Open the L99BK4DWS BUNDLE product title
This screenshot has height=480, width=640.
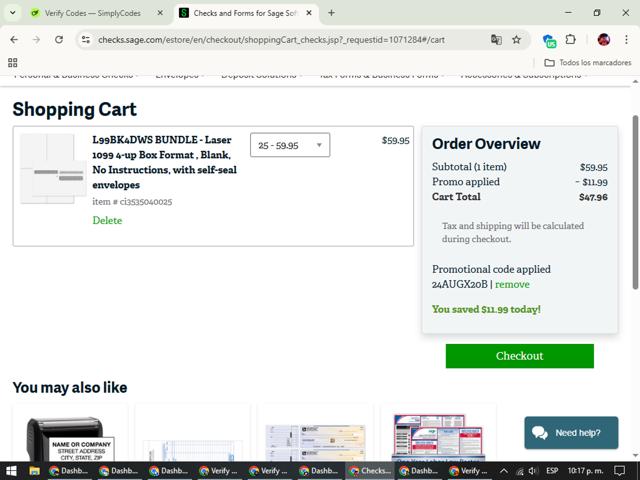(x=164, y=162)
